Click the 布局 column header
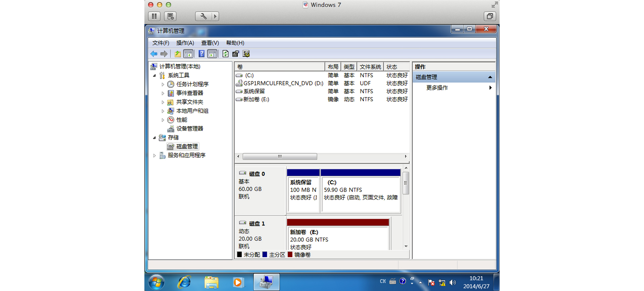 (333, 67)
